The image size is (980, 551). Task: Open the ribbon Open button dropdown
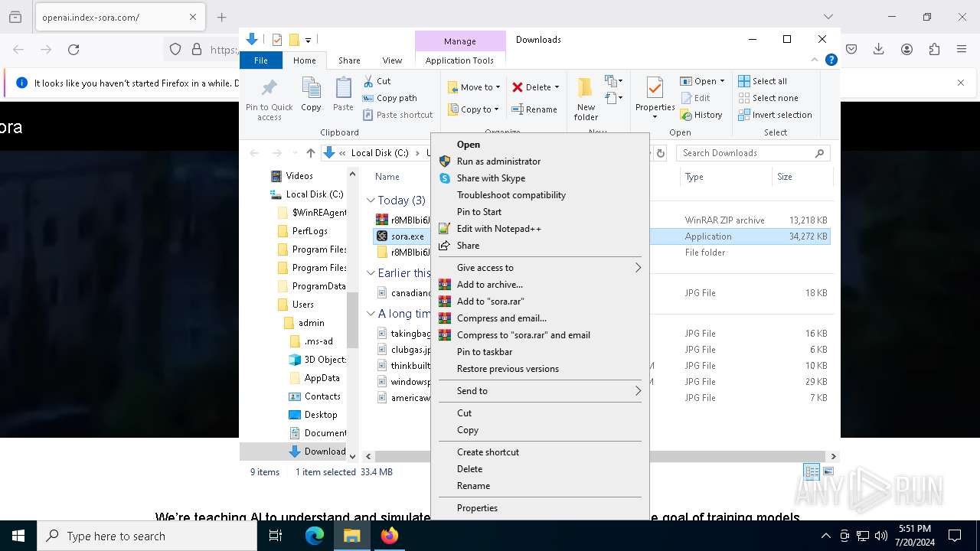pos(722,81)
